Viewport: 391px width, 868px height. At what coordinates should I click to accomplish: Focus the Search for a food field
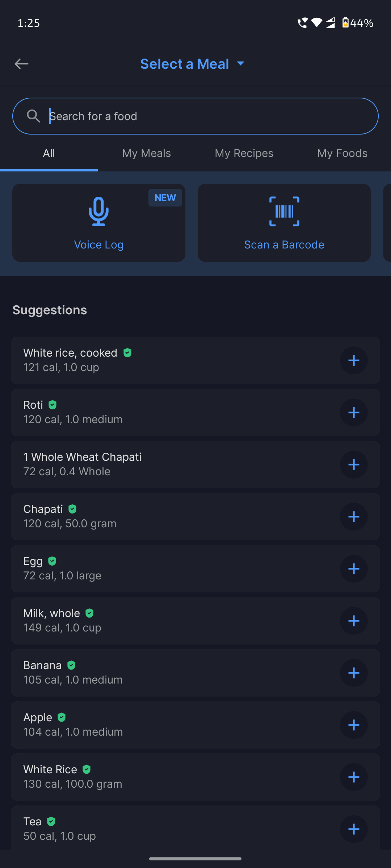pyautogui.click(x=210, y=116)
